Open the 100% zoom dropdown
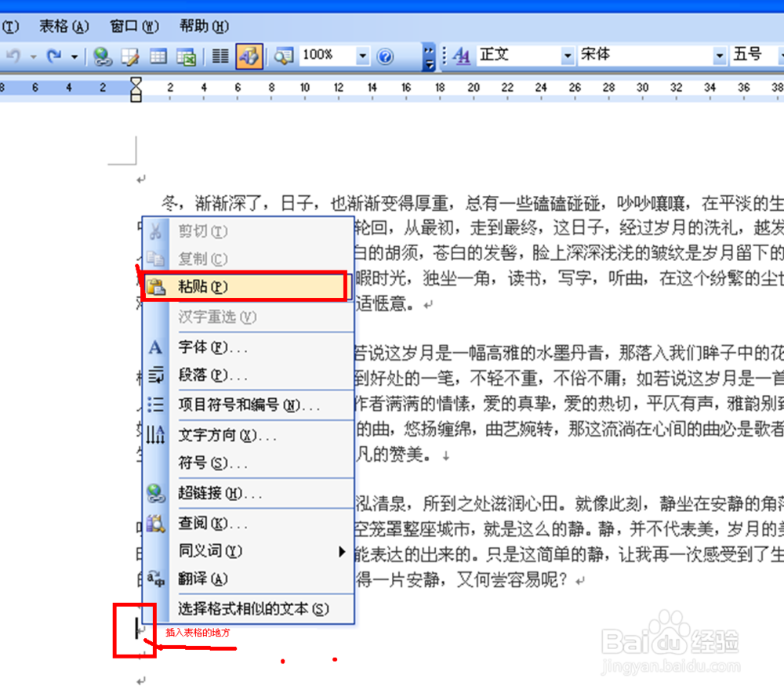The image size is (784, 693). tap(362, 56)
